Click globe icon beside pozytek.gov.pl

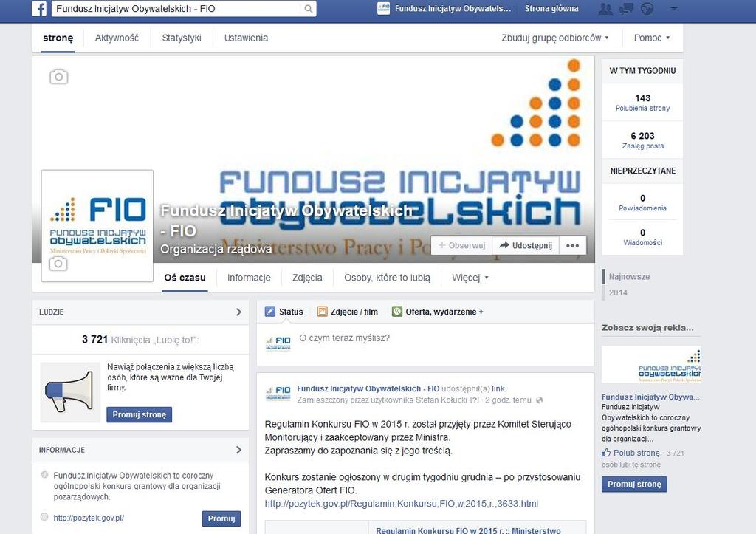click(x=44, y=517)
